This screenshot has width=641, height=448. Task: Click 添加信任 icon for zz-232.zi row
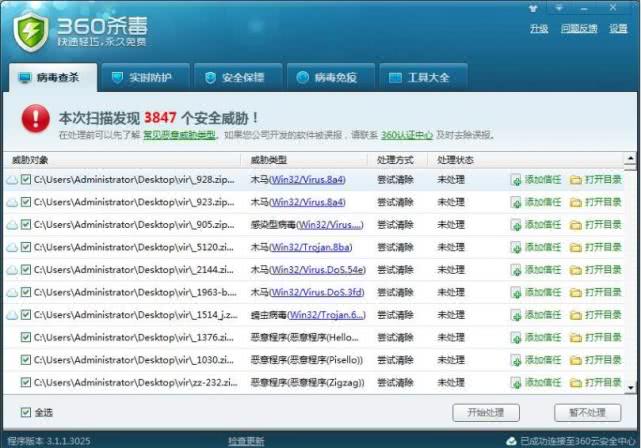coord(516,383)
